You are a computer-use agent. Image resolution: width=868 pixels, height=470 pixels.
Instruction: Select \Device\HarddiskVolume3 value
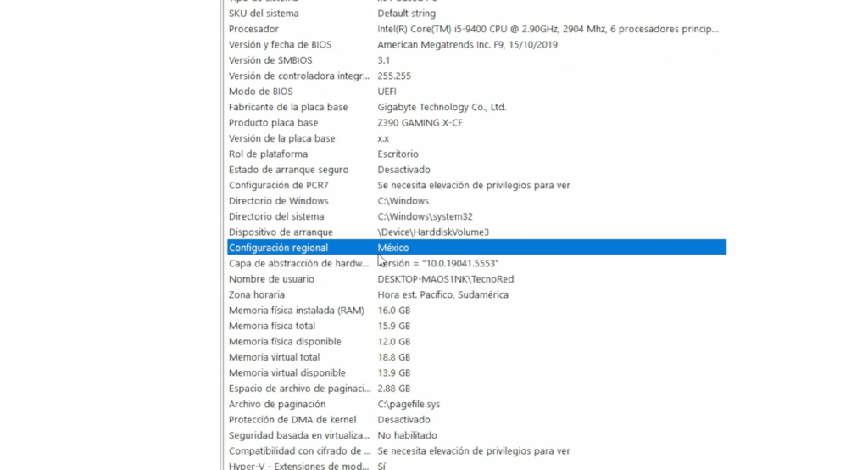point(433,232)
